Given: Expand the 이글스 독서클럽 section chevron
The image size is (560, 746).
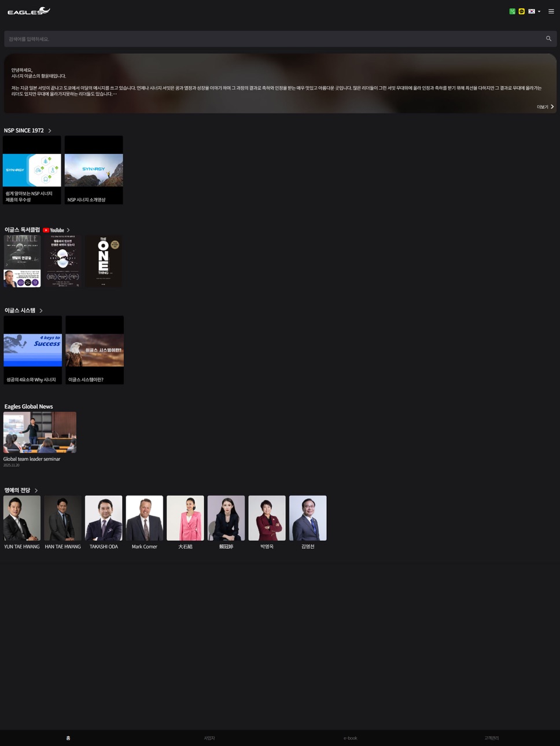Looking at the screenshot, I should [68, 230].
